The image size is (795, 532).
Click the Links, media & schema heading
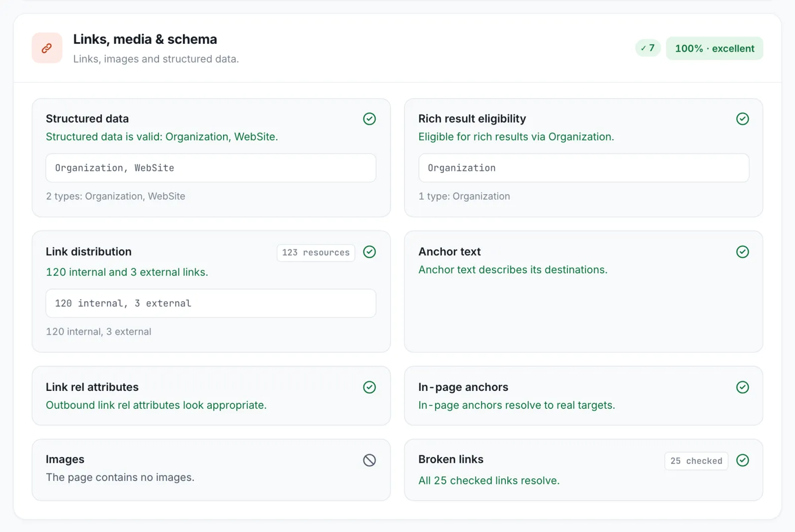[145, 39]
